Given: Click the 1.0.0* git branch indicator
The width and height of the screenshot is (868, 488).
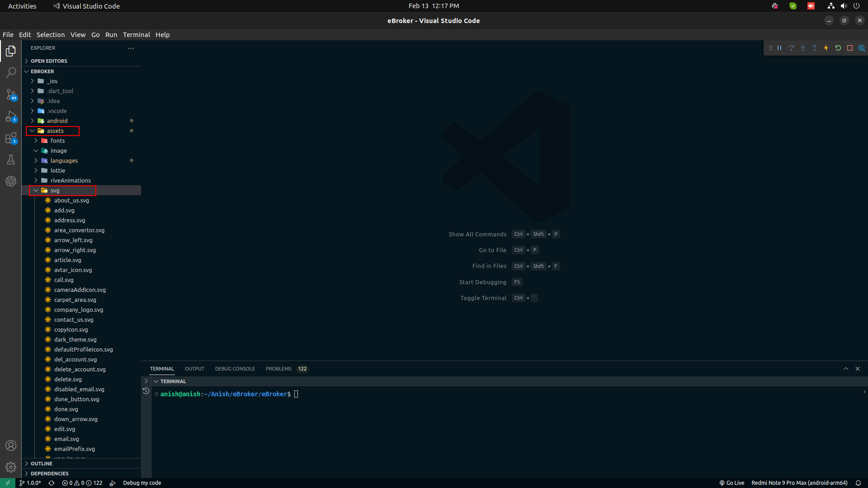Looking at the screenshot, I should (30, 483).
